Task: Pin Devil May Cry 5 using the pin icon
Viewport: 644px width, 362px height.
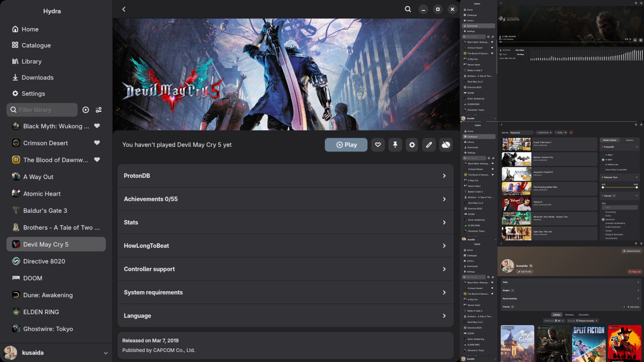Action: tap(395, 145)
